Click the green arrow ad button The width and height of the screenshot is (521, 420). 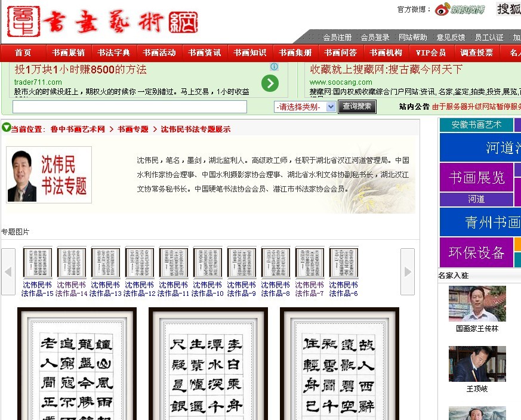[x=270, y=83]
